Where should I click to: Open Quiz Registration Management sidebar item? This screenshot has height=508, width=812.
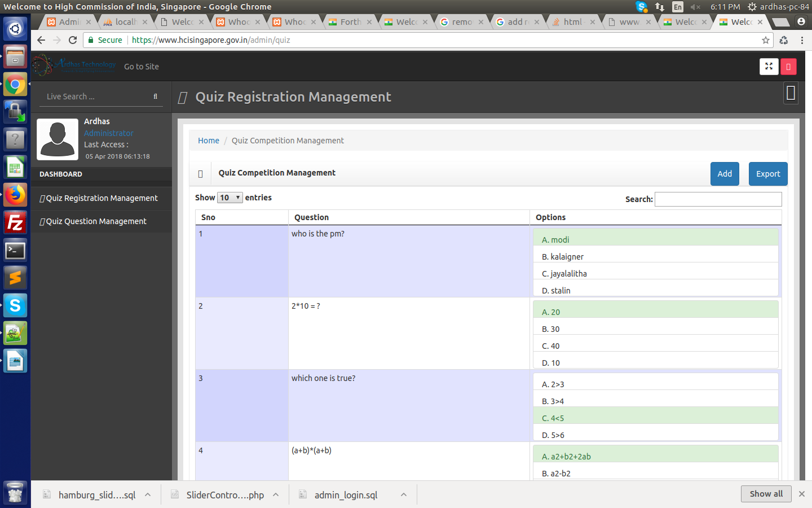(101, 198)
